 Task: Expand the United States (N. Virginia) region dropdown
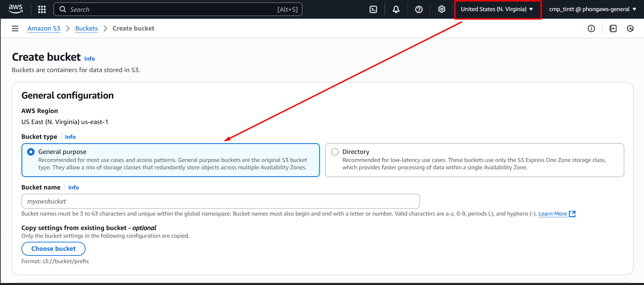pyautogui.click(x=497, y=9)
